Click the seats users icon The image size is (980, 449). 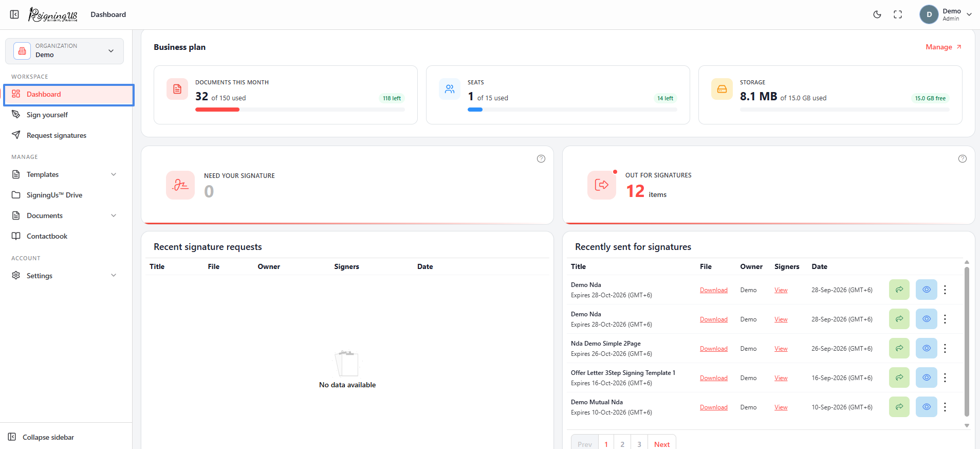click(450, 89)
